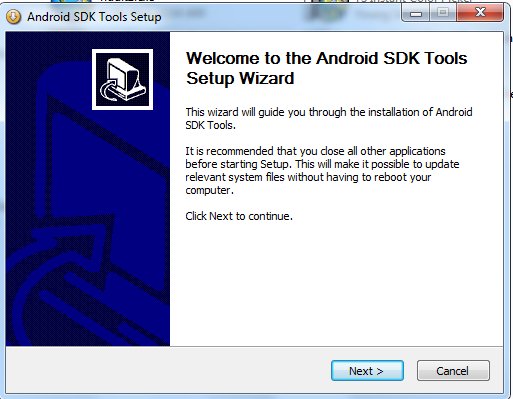The width and height of the screenshot is (513, 399).
Task: Click the disabled maximize button
Action: pyautogui.click(x=443, y=13)
